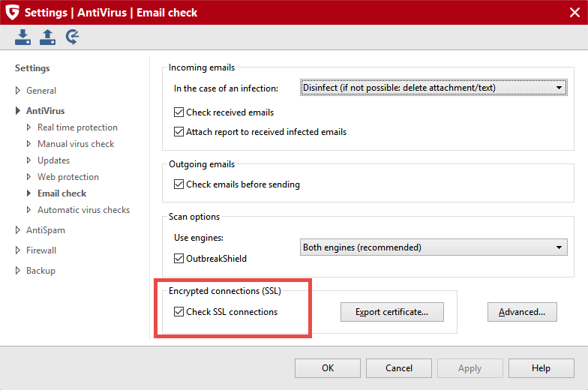Image resolution: width=588 pixels, height=390 pixels.
Task: Select General in settings tree
Action: coord(41,90)
